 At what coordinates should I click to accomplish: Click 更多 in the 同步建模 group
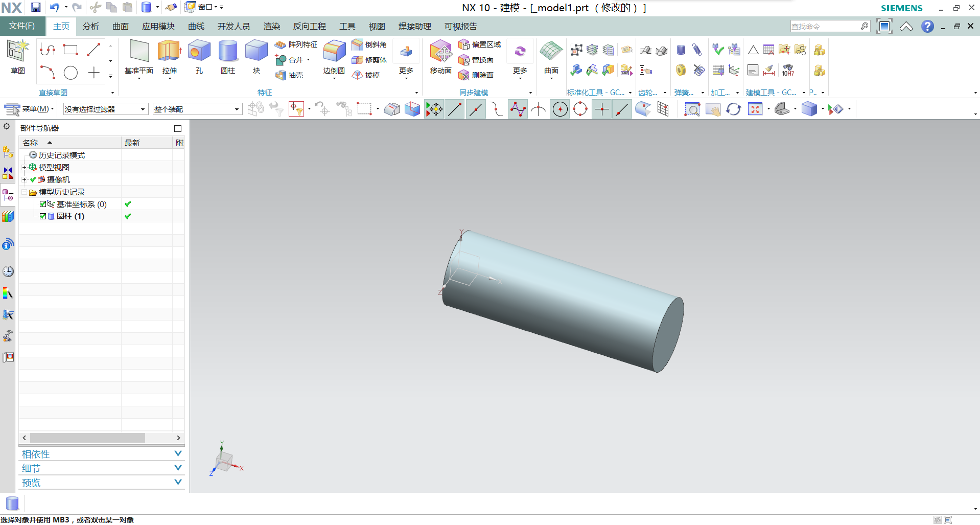point(520,58)
